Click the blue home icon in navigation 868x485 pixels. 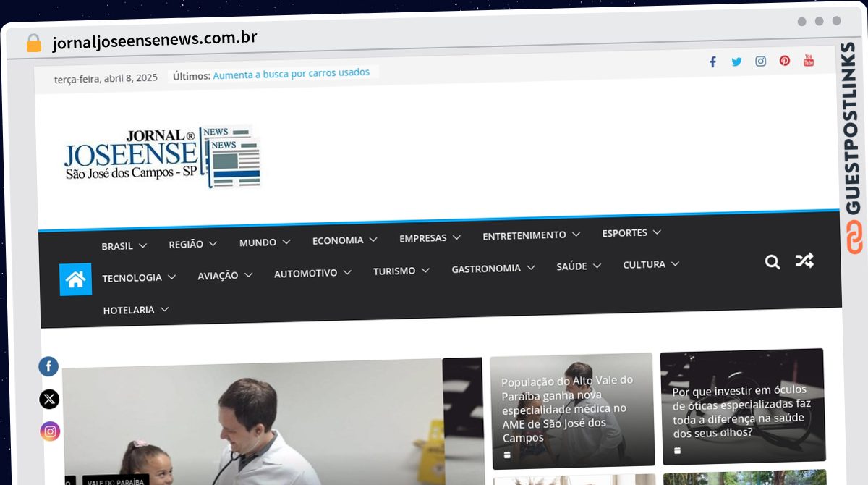[75, 279]
